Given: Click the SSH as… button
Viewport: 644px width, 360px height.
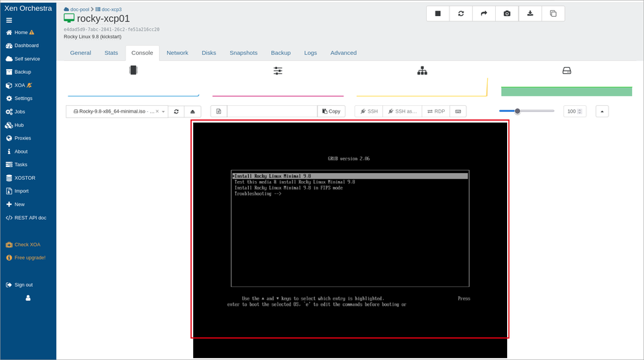Looking at the screenshot, I should (x=402, y=112).
